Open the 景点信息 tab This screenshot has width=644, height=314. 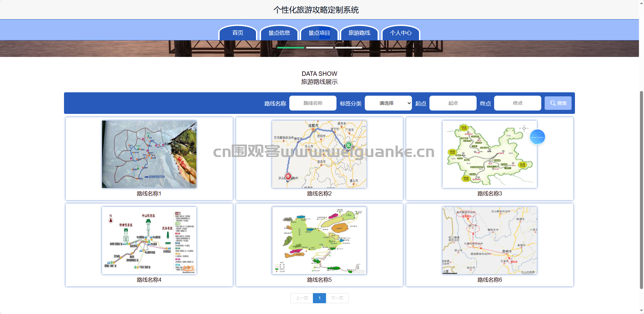coord(279,33)
